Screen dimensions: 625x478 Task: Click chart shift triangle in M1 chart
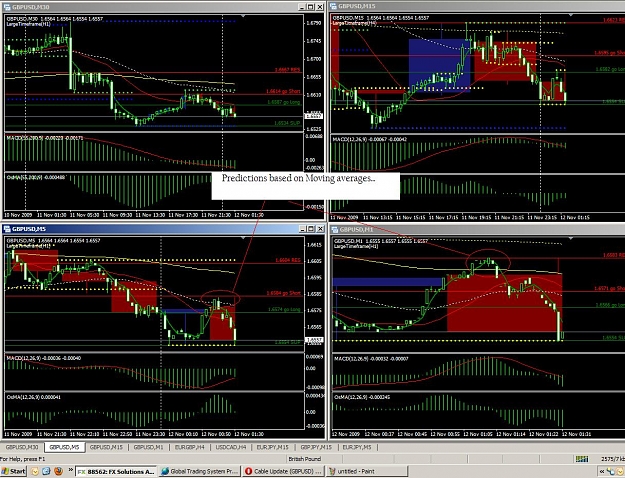coord(571,238)
